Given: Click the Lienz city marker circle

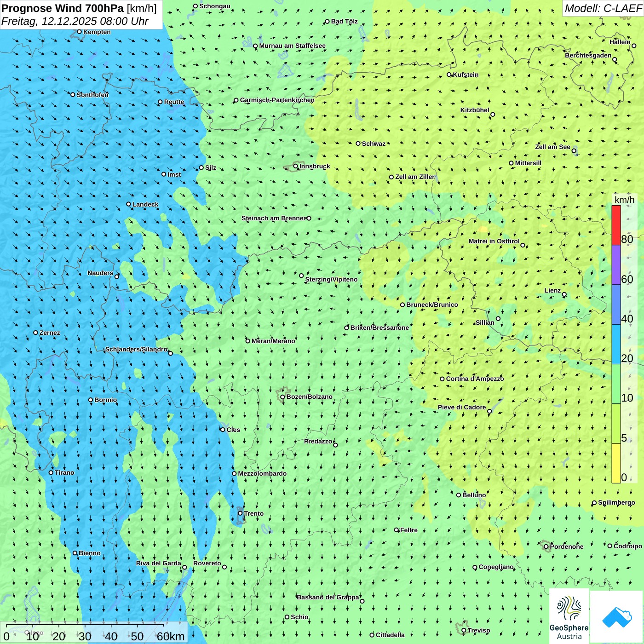Looking at the screenshot, I should (x=564, y=294).
